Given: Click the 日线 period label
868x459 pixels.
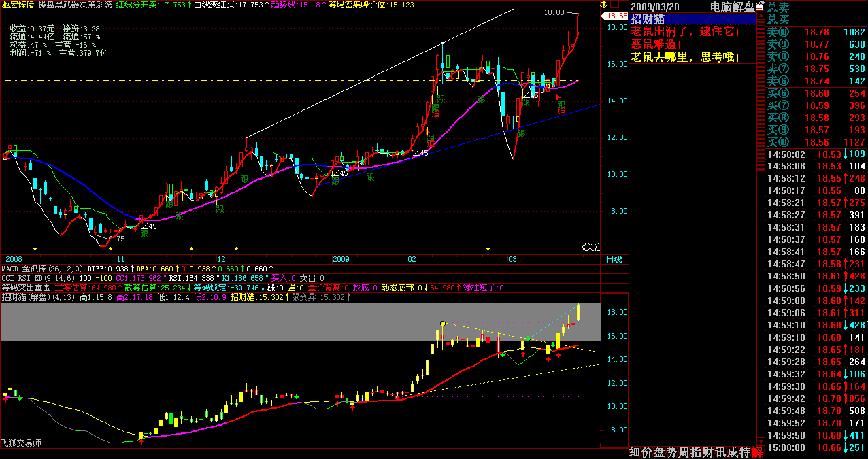Looking at the screenshot, I should coord(614,259).
